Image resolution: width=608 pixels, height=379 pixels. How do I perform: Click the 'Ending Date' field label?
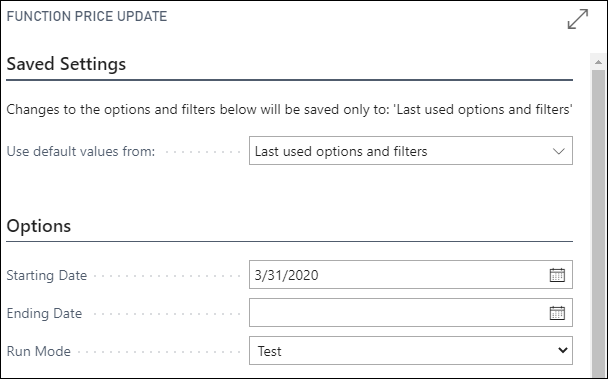45,313
